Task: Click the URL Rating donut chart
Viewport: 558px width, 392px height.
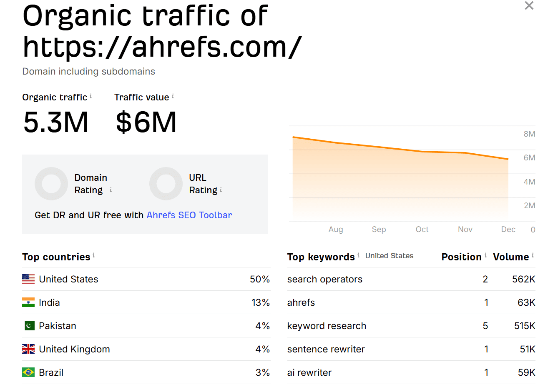Action: [166, 184]
